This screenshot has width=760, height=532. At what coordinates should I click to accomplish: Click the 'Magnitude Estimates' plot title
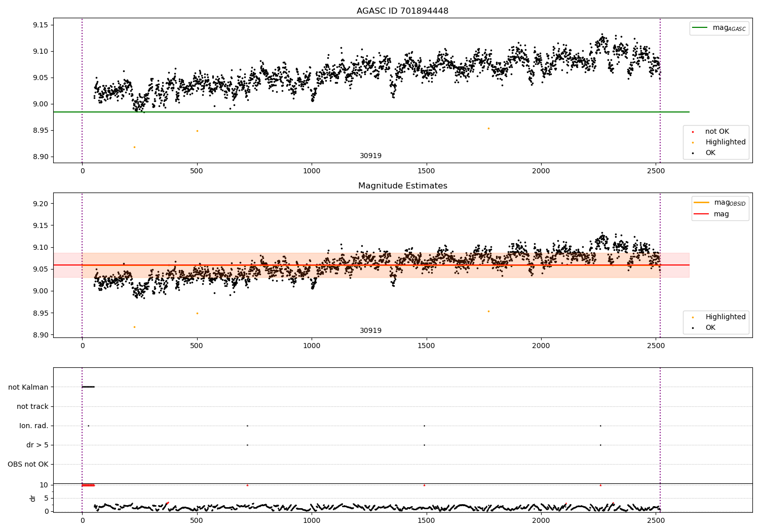402,186
